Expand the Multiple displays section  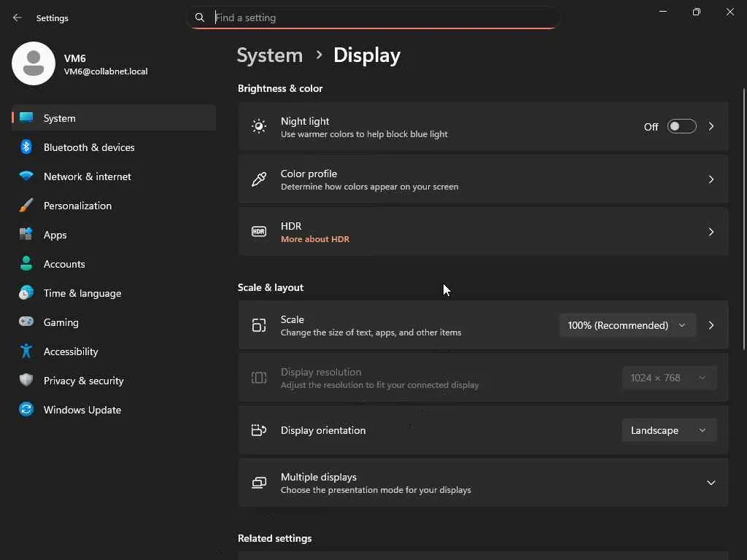(711, 483)
